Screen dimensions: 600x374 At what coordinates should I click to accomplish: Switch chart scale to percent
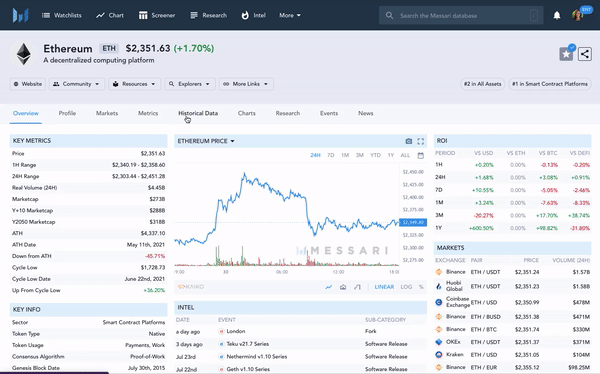click(421, 287)
